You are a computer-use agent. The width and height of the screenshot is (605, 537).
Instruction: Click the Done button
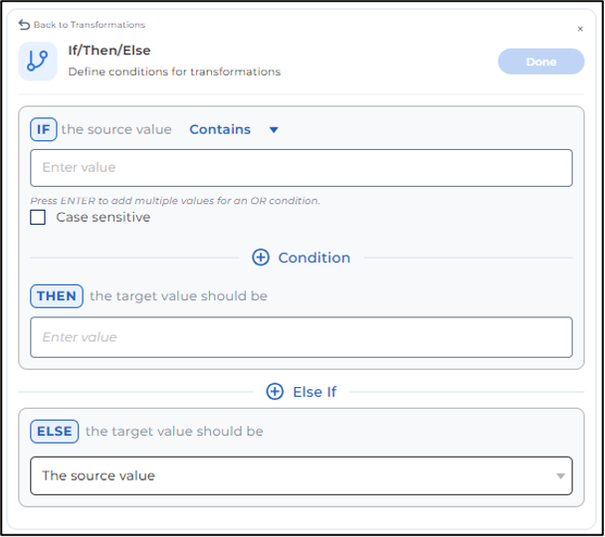point(541,61)
